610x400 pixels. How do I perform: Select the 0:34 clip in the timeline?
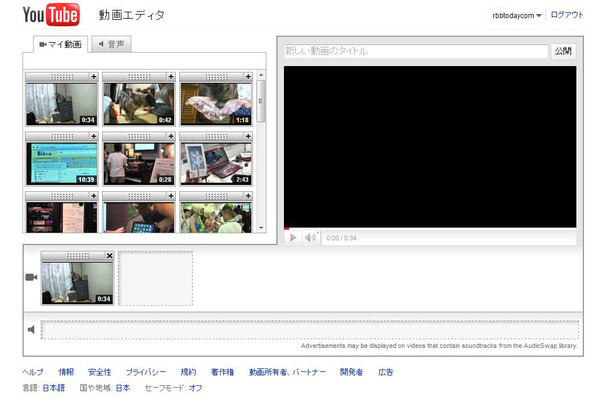(x=77, y=283)
